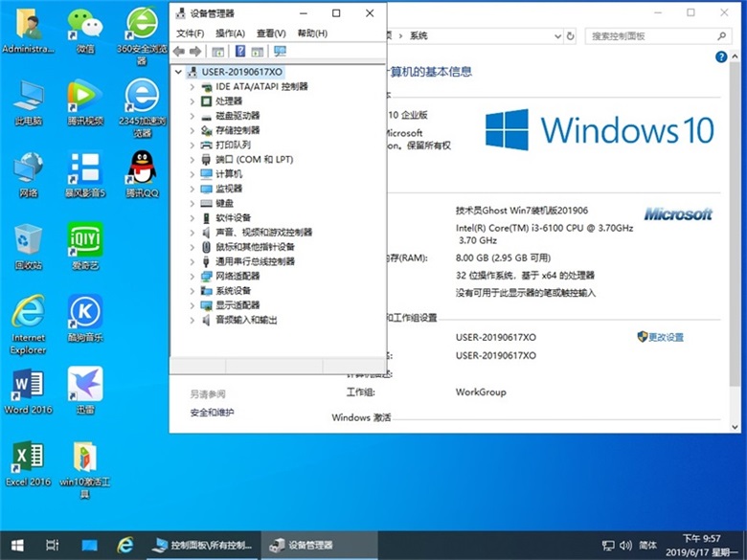Open the 腾讯QQ desktop shortcut

[143, 170]
